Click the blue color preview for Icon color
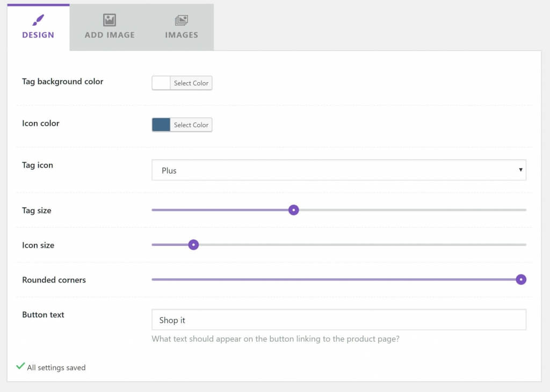550x392 pixels. pos(161,125)
